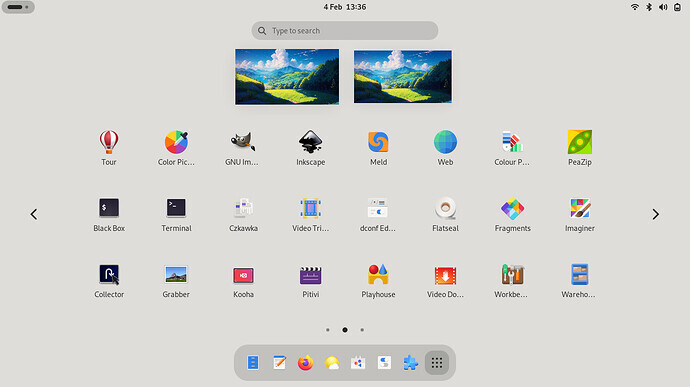690x387 pixels.
Task: Open the Wi-Fi status icon
Action: [x=635, y=7]
